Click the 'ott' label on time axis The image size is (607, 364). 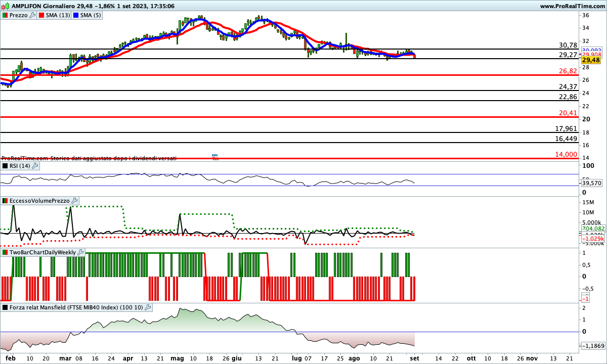click(x=471, y=357)
